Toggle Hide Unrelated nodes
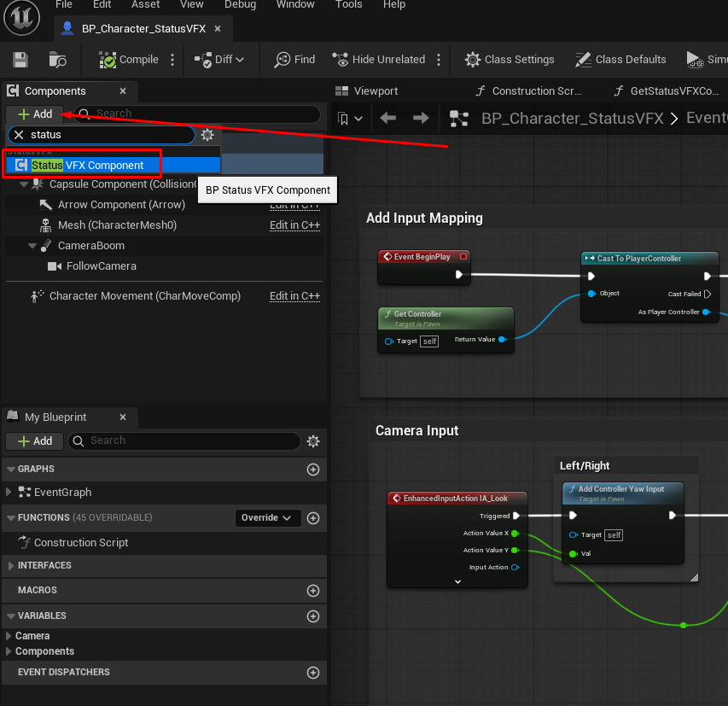This screenshot has width=728, height=706. point(378,60)
